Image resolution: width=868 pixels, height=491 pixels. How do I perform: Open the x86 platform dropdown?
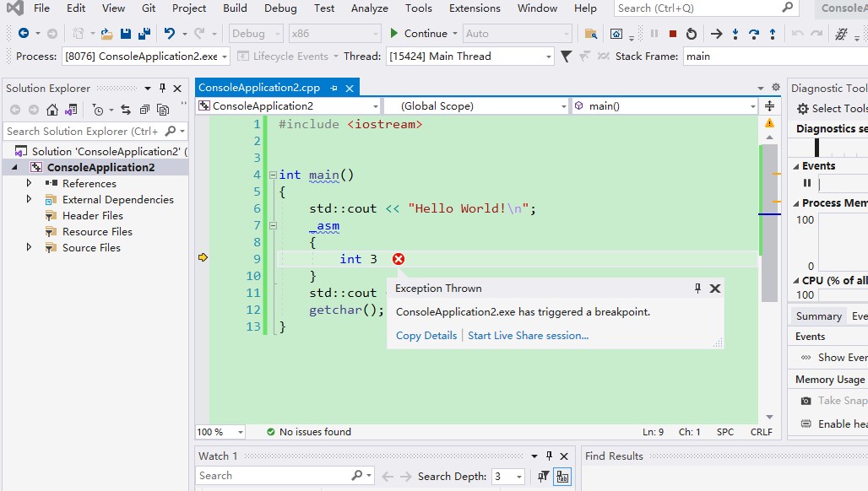(376, 34)
